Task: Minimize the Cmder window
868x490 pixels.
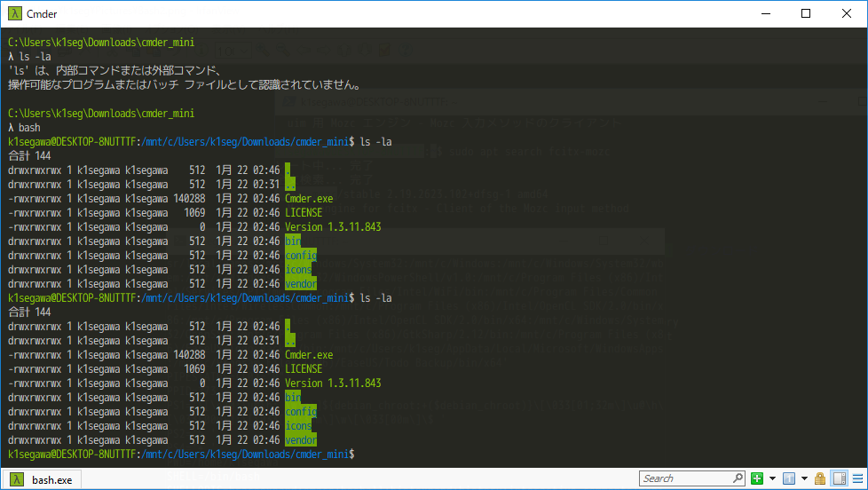Action: tap(766, 14)
